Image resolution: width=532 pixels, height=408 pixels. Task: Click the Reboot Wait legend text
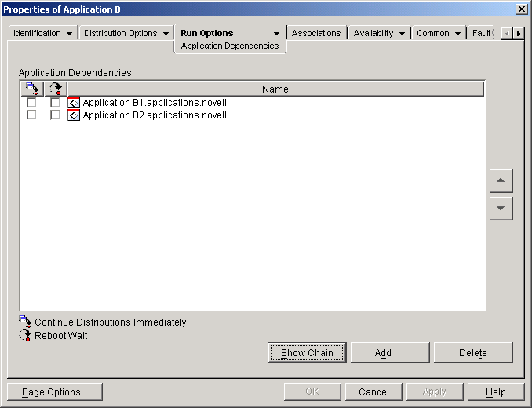61,335
